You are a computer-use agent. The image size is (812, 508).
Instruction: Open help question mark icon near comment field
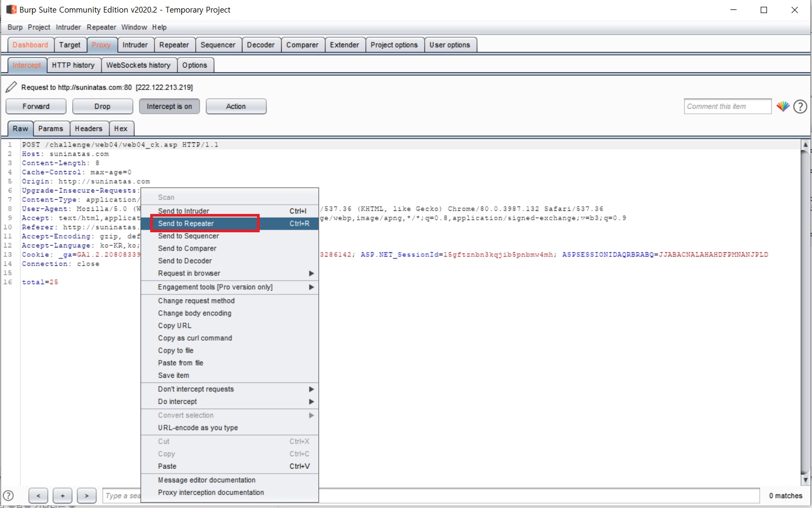(x=800, y=107)
